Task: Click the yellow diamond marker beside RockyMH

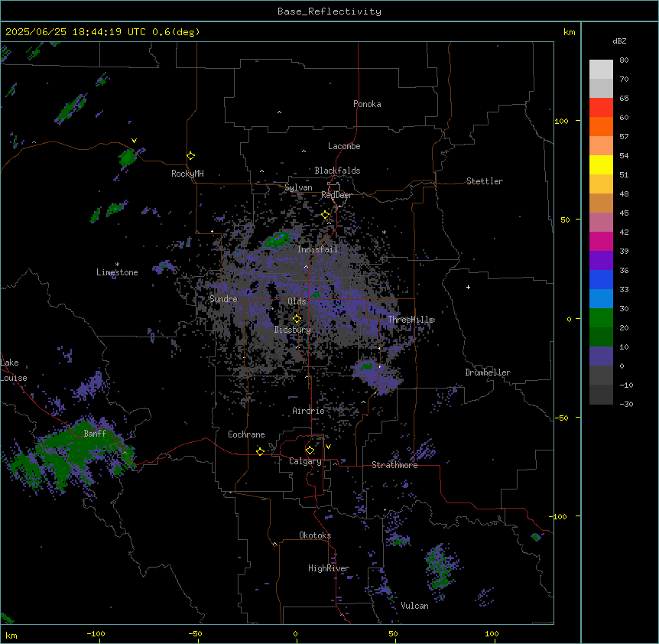Action: pyautogui.click(x=190, y=156)
